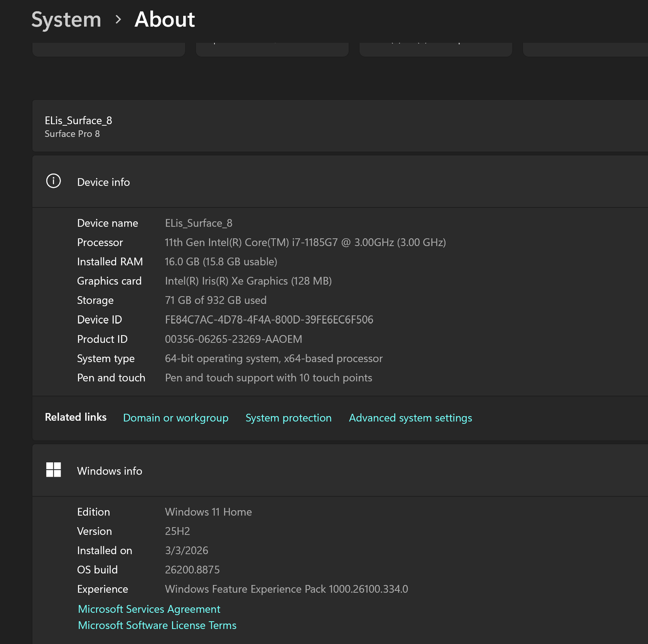Collapse the Device info section header
This screenshot has width=648, height=644.
tap(340, 182)
